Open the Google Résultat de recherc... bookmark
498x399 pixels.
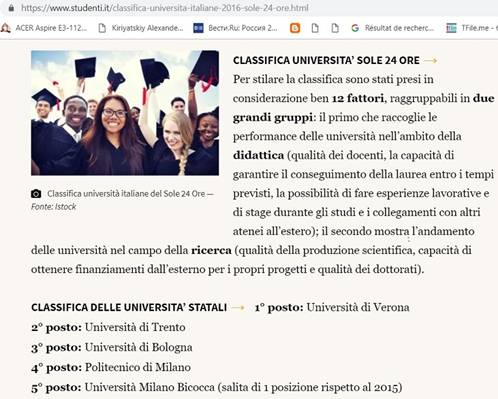click(393, 28)
